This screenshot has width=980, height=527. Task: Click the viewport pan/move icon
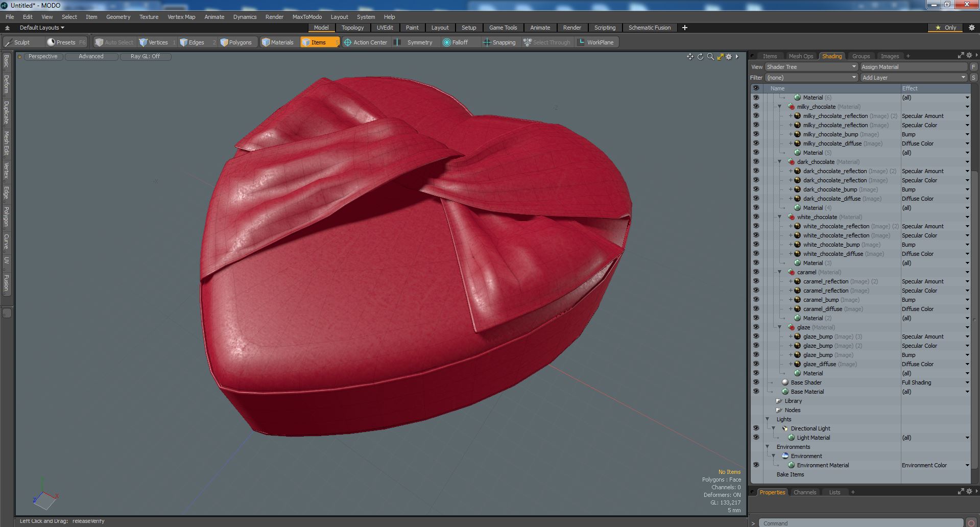point(690,57)
